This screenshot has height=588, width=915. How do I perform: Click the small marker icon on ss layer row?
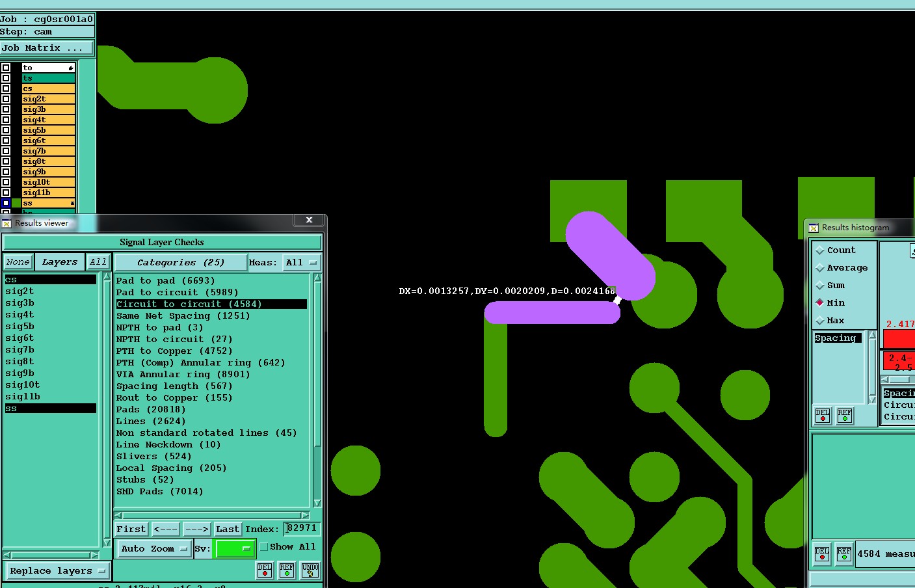click(72, 203)
